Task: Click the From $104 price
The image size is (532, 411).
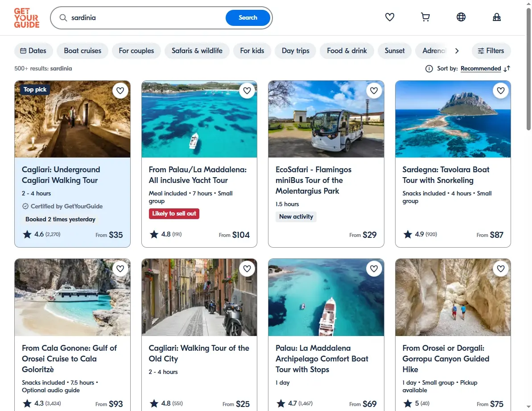Action: click(234, 235)
